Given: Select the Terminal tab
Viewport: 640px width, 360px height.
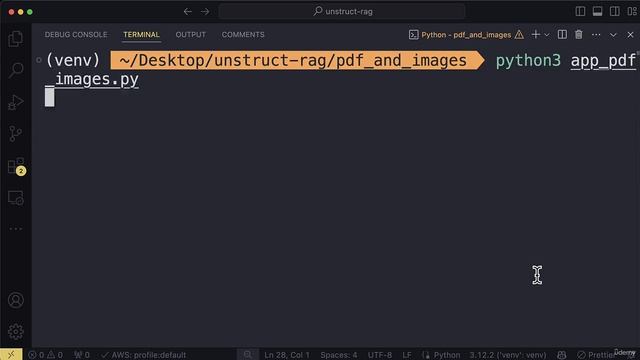Looking at the screenshot, I should coord(141,35).
